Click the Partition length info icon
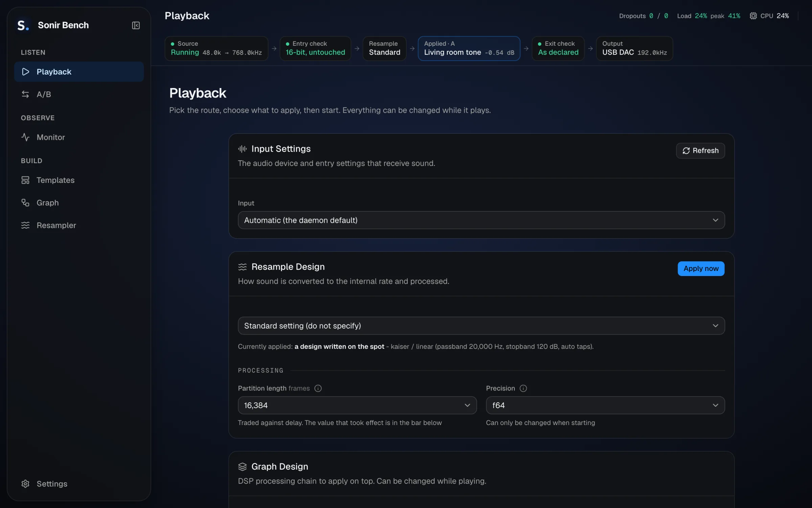This screenshot has height=508, width=812. coord(318,388)
